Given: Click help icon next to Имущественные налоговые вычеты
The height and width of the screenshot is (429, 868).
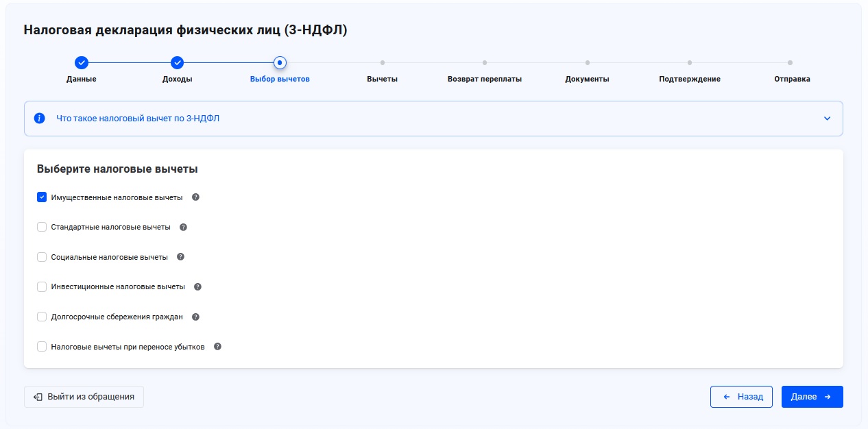Looking at the screenshot, I should (x=195, y=197).
